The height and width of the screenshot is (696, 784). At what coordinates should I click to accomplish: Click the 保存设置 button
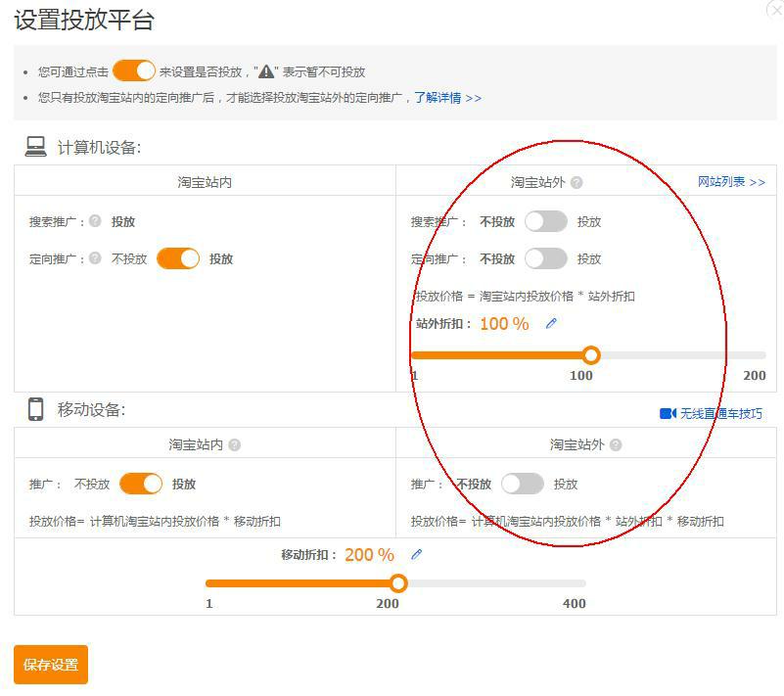[x=49, y=663]
